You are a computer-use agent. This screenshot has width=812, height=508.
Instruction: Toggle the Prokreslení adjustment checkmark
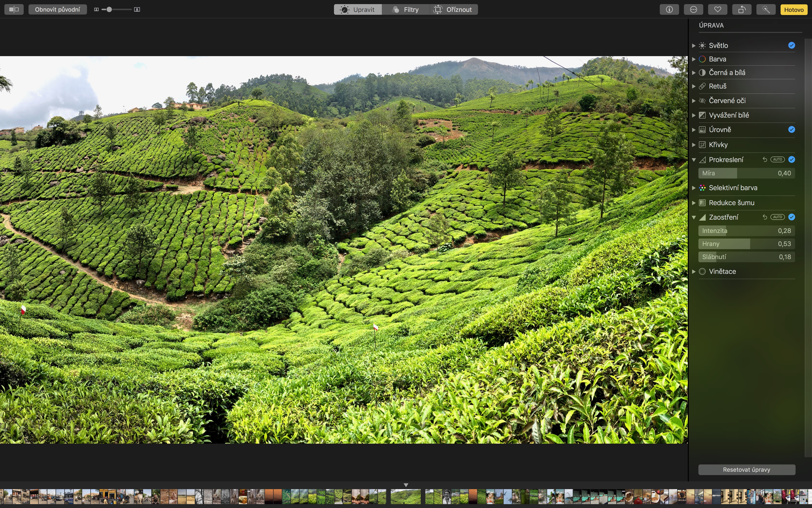(x=791, y=160)
